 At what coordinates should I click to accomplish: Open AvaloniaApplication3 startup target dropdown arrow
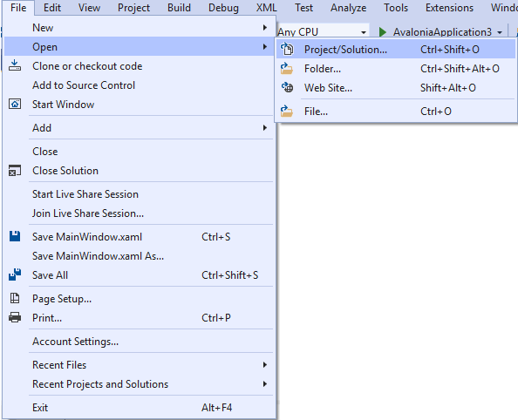pos(500,32)
